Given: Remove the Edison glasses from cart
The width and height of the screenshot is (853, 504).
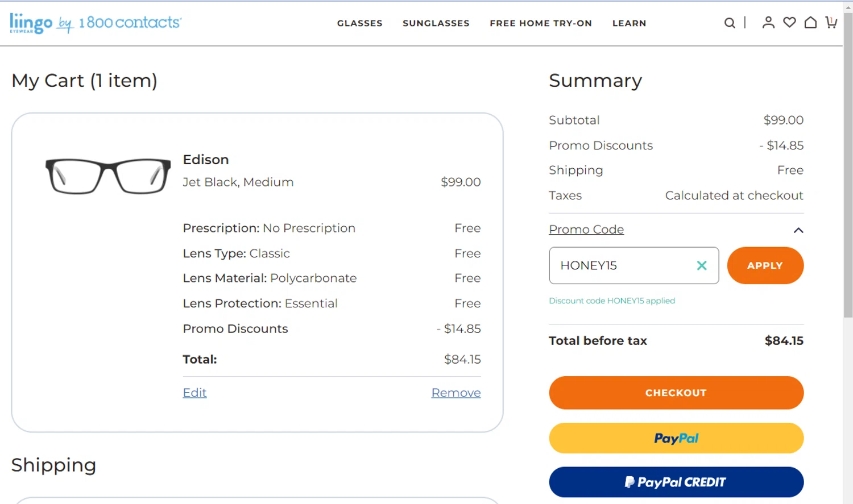Looking at the screenshot, I should coord(456,393).
